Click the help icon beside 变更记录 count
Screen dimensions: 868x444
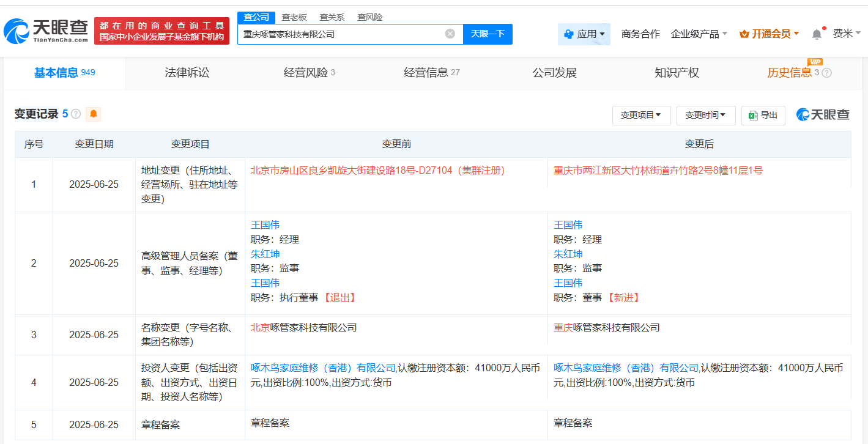pos(76,114)
